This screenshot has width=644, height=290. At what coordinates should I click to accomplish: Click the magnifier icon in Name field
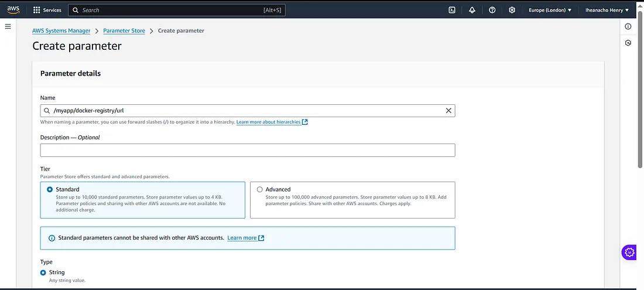(x=47, y=111)
